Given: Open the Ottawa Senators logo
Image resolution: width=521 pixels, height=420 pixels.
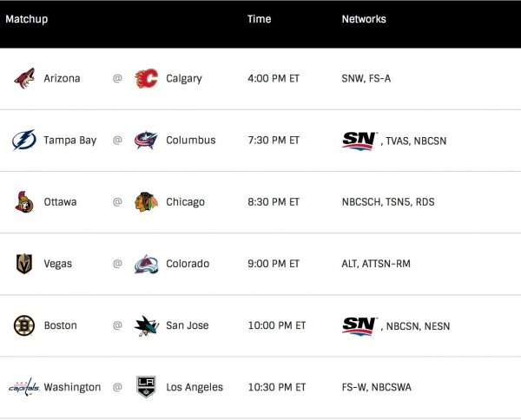Looking at the screenshot, I should [x=24, y=202].
